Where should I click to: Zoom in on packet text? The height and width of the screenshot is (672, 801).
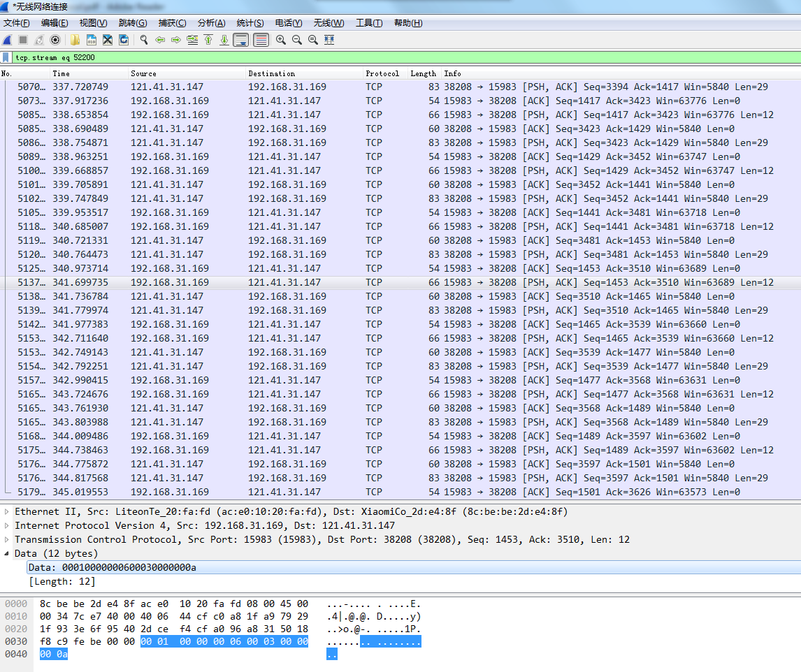coord(281,40)
